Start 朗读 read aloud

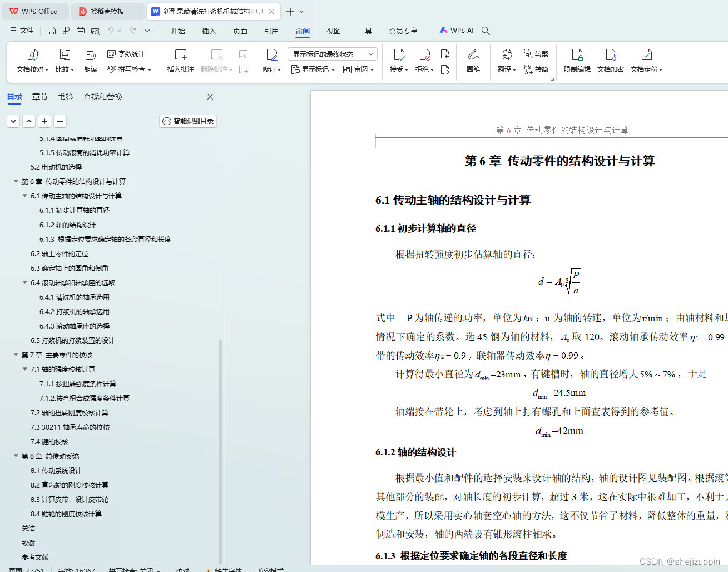coord(91,61)
